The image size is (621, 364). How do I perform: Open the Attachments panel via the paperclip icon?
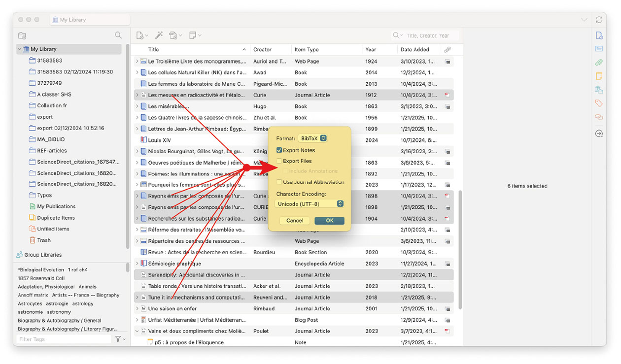point(599,63)
